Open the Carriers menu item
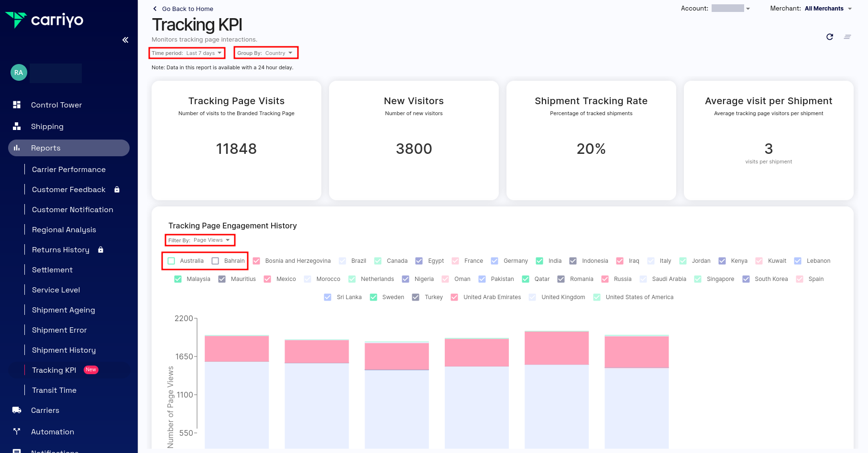Screen dimensions: 868x453 69,410
